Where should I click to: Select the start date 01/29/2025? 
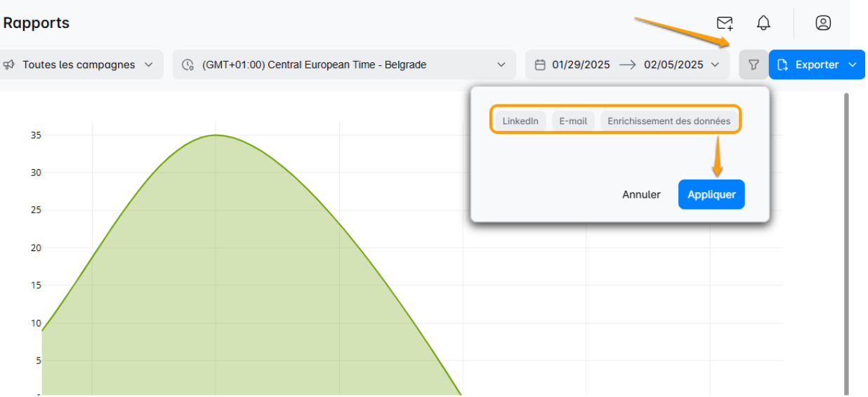[x=581, y=65]
